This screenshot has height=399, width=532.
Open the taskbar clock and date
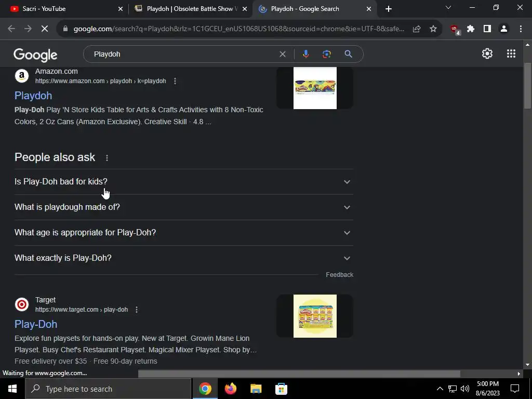click(487, 389)
